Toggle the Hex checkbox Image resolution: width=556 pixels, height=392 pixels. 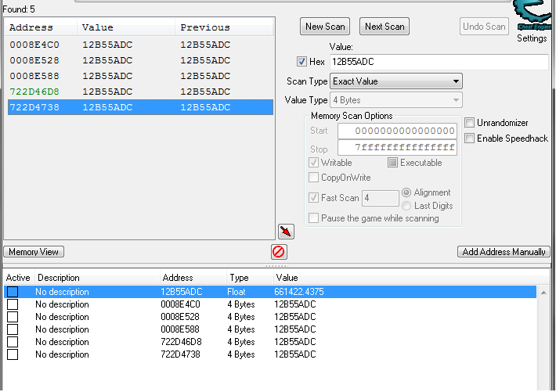302,62
